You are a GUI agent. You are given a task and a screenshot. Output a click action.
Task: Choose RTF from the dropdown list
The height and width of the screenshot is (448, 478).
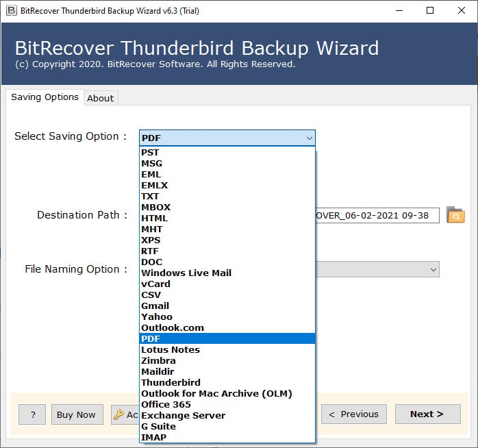pos(227,251)
